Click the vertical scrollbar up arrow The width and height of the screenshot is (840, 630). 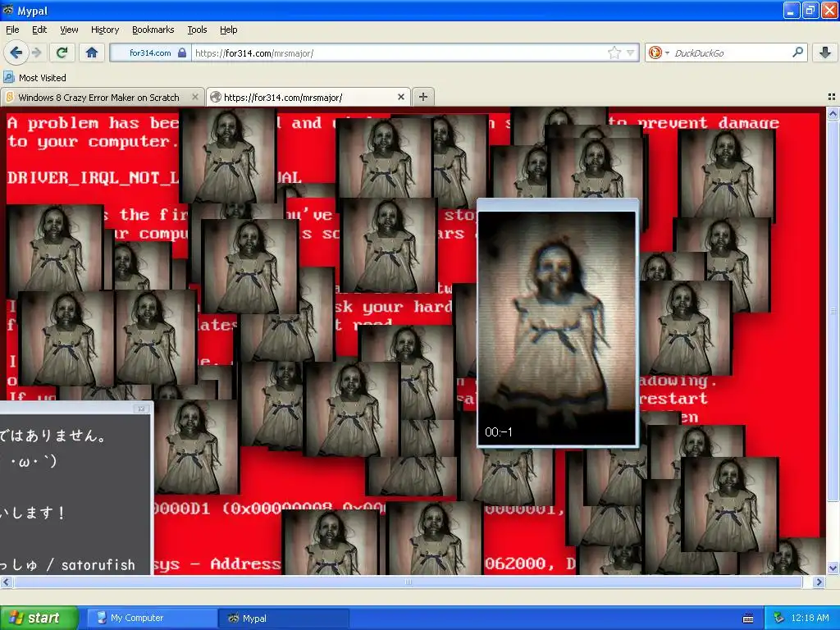point(833,113)
